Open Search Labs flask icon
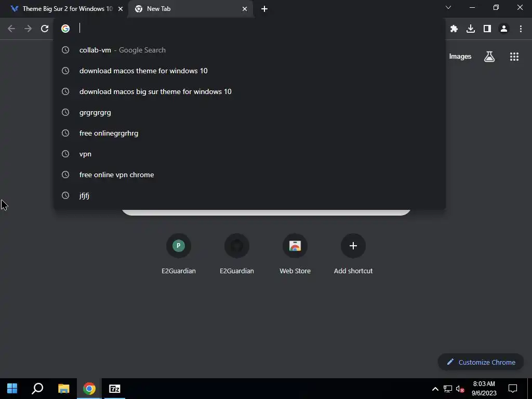This screenshot has height=399, width=532. coord(489,56)
